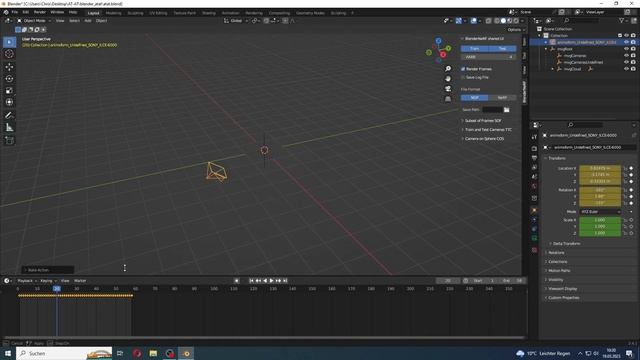Toggle the Save Log File checkbox

tap(463, 77)
